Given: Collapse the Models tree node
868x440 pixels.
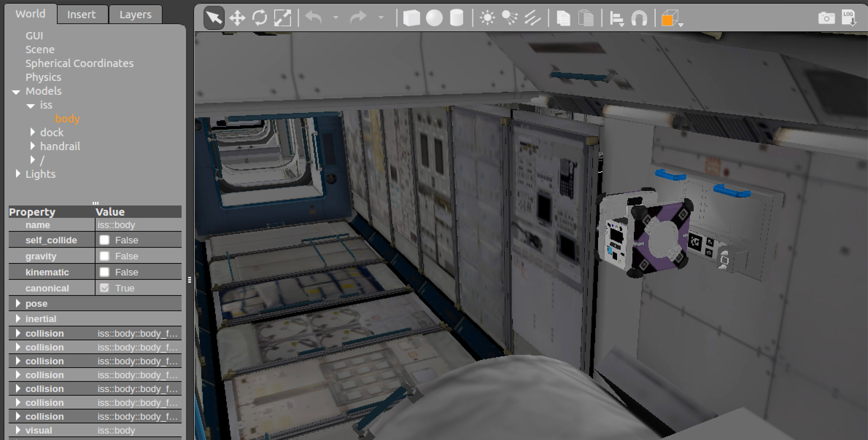Looking at the screenshot, I should click(16, 92).
